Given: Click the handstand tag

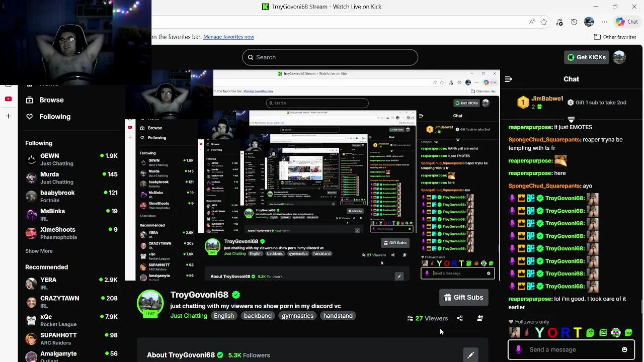Looking at the screenshot, I should [x=338, y=316].
